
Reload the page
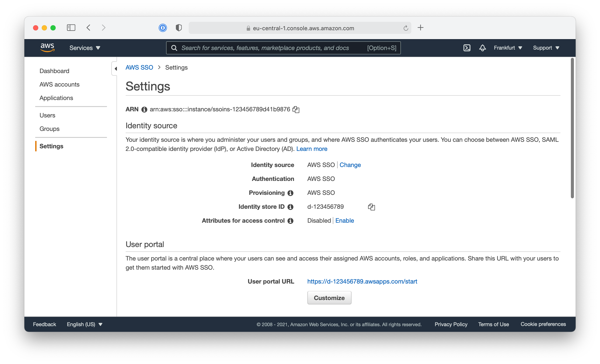coord(405,28)
